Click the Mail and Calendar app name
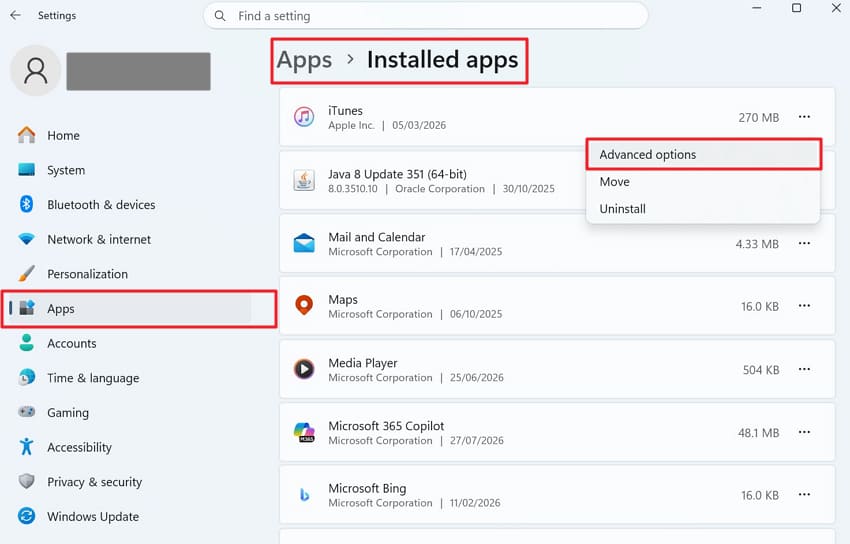The image size is (850, 544). click(377, 237)
